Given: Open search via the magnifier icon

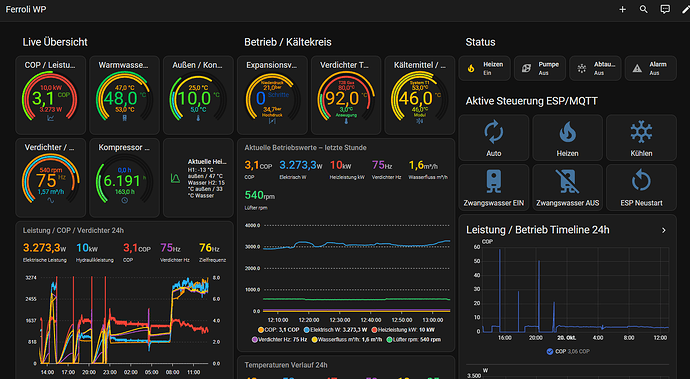Looking at the screenshot, I should [643, 9].
